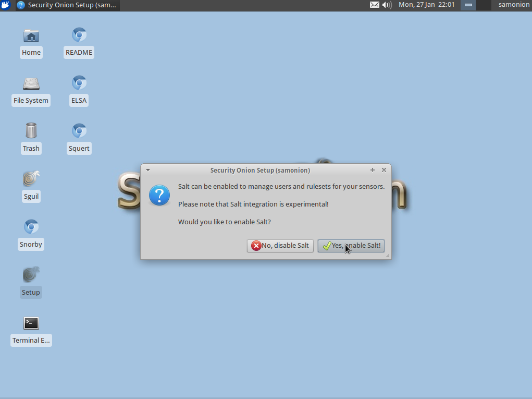Screen dimensions: 532x399
Task: Launch the Squert desktop shortcut
Action: (x=79, y=131)
